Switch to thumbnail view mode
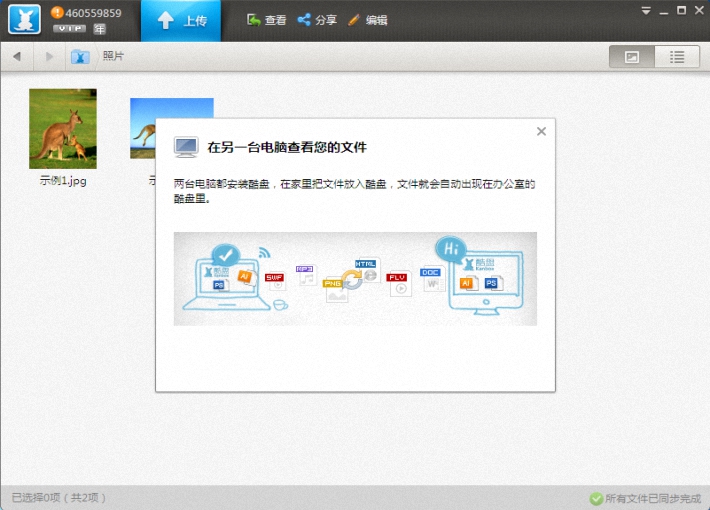Screen dimensions: 710x510 632,57
